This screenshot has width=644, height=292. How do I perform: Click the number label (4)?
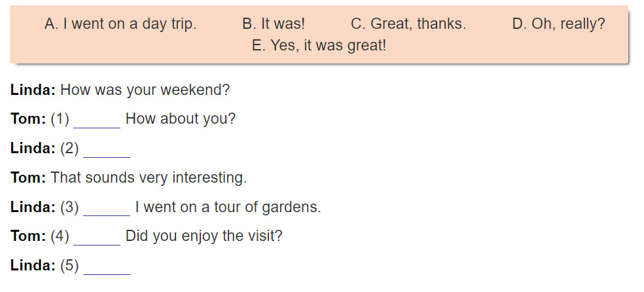pos(60,236)
